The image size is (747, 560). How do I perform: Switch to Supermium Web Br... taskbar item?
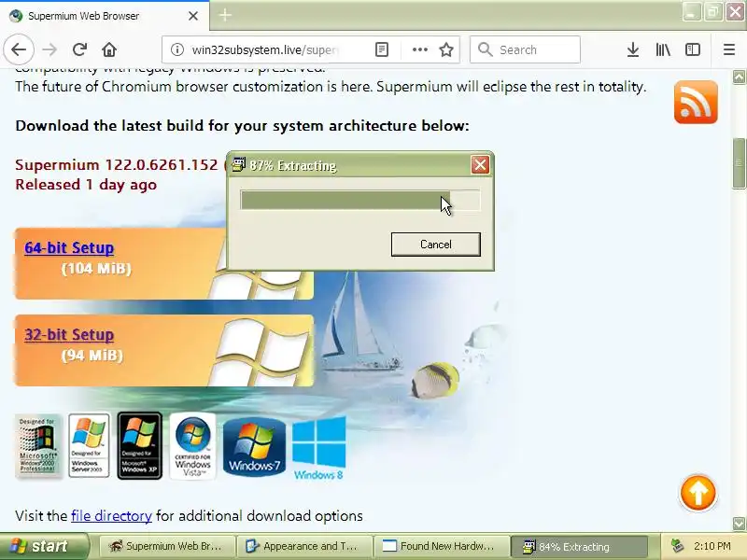(x=167, y=546)
